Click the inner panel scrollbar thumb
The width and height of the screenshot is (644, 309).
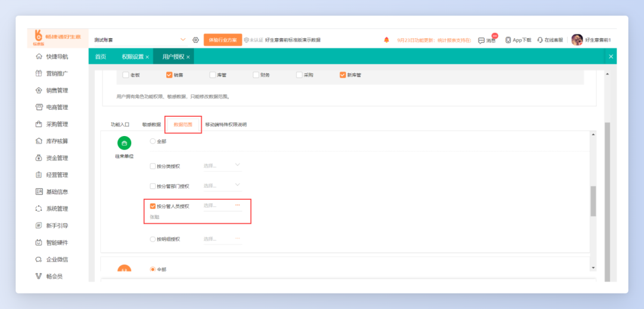pos(593,200)
